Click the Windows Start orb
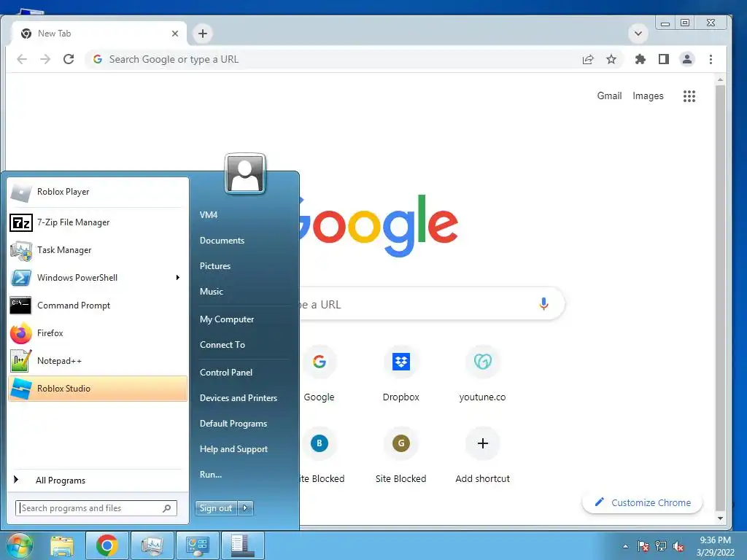This screenshot has width=747, height=560. [x=19, y=545]
